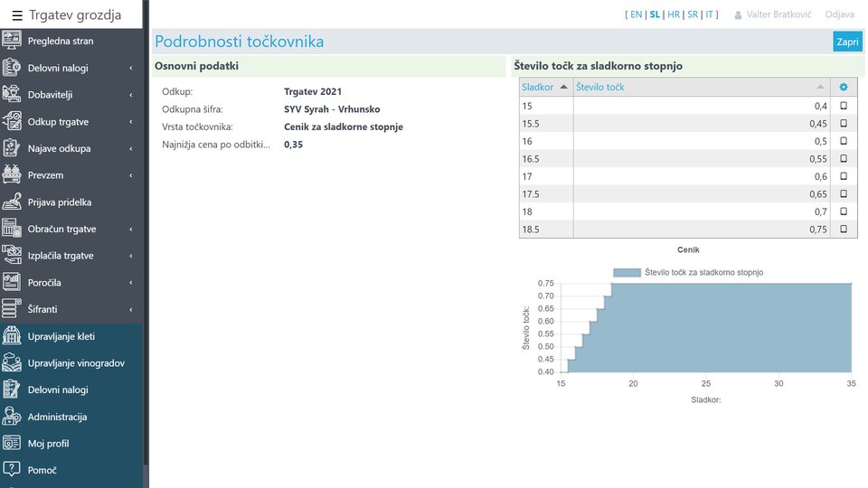Image resolution: width=868 pixels, height=488 pixels.
Task: Check the box for the 18.5 row
Action: [844, 230]
